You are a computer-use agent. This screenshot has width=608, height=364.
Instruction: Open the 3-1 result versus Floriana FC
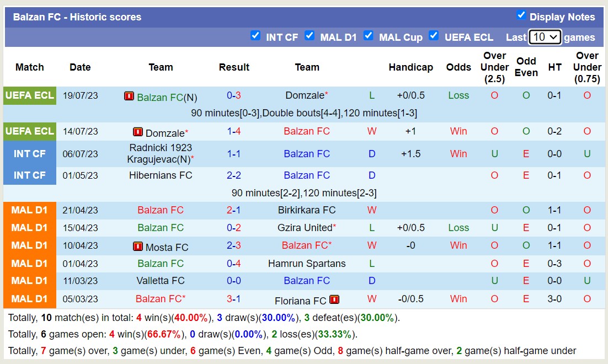click(x=234, y=299)
